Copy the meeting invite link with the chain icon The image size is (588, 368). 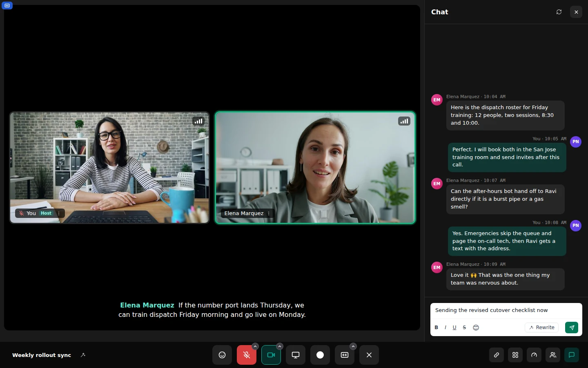click(497, 355)
